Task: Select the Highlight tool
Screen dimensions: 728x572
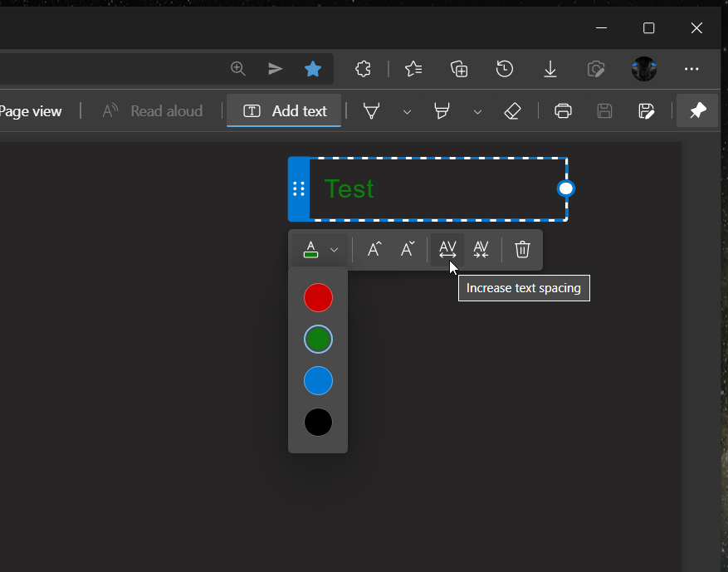Action: coord(442,110)
